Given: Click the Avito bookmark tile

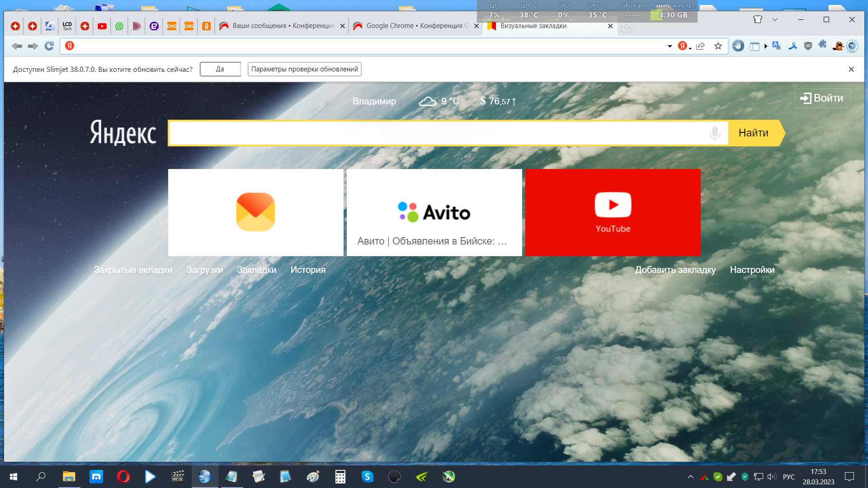Looking at the screenshot, I should 434,212.
